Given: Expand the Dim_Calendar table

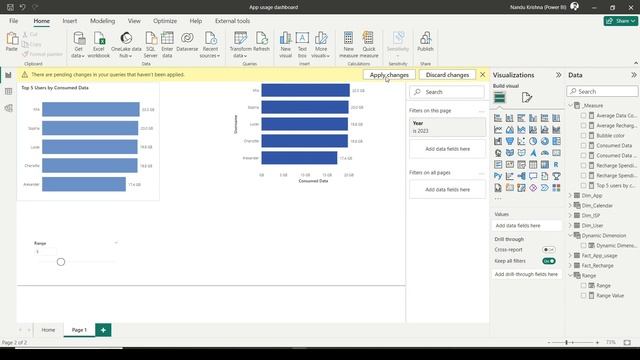Looking at the screenshot, I should pos(570,205).
